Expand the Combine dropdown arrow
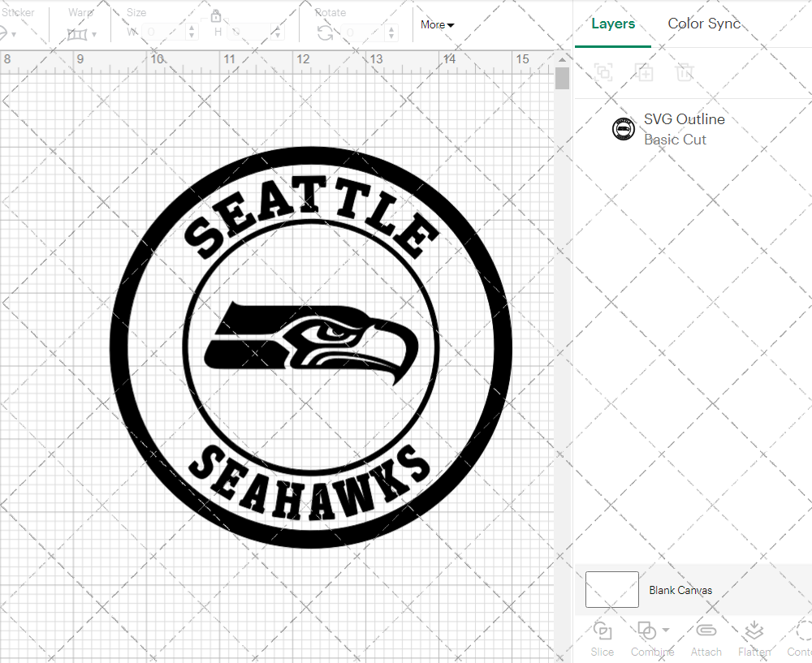This screenshot has height=663, width=812. [x=666, y=630]
